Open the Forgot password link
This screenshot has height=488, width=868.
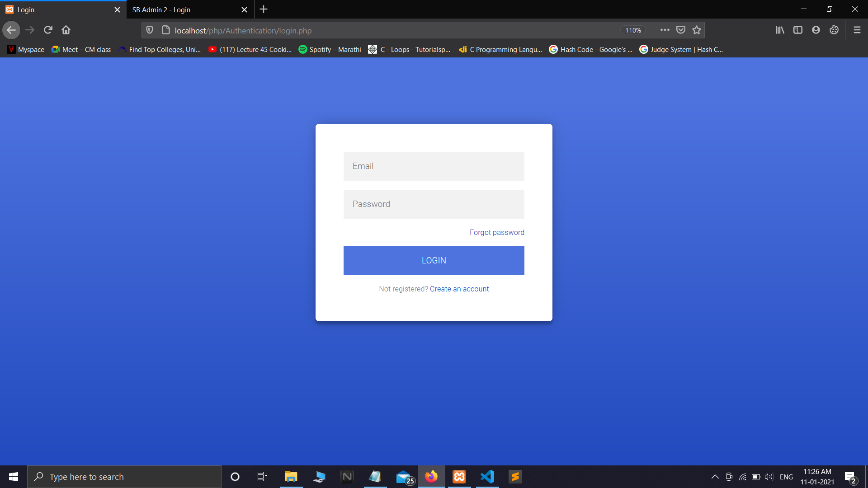tap(496, 232)
